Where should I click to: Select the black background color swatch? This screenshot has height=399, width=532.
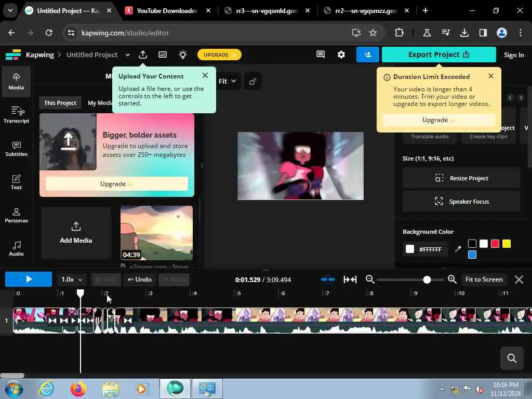[x=472, y=244]
